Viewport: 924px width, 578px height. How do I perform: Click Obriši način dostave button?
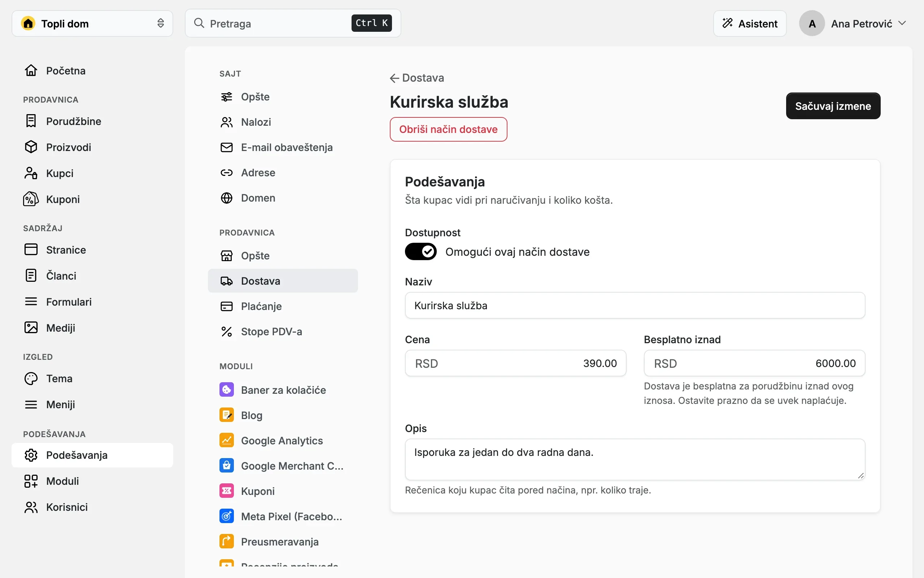click(448, 129)
